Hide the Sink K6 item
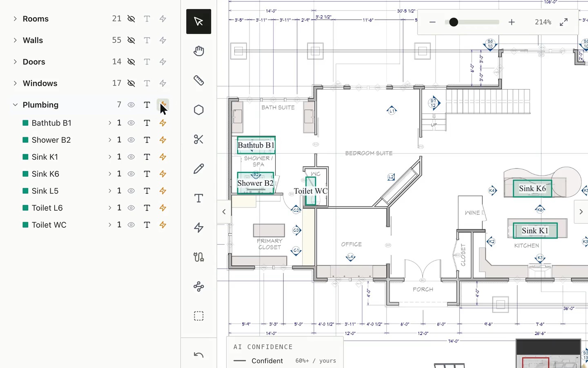Image resolution: width=588 pixels, height=368 pixels. pos(131,174)
